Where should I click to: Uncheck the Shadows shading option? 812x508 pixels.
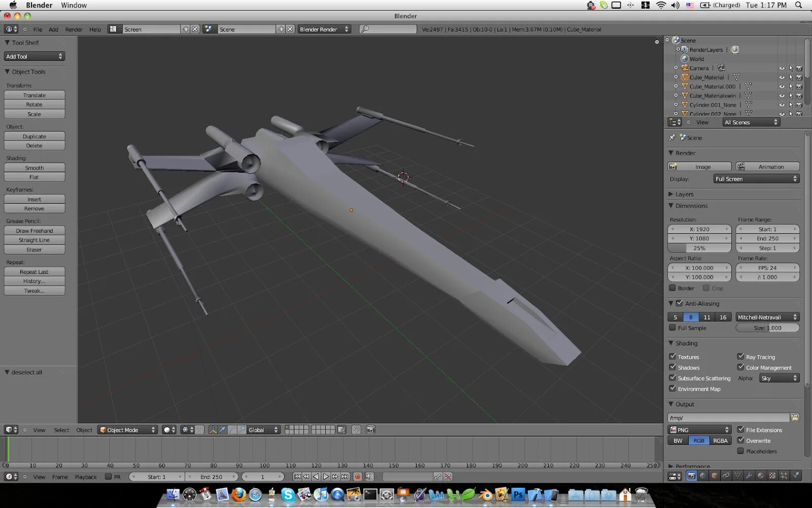(x=672, y=367)
